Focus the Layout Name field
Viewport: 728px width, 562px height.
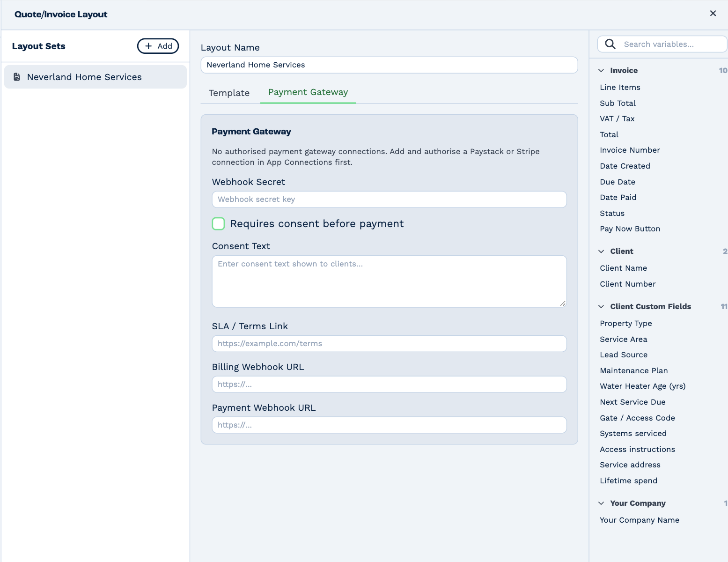[x=389, y=65]
